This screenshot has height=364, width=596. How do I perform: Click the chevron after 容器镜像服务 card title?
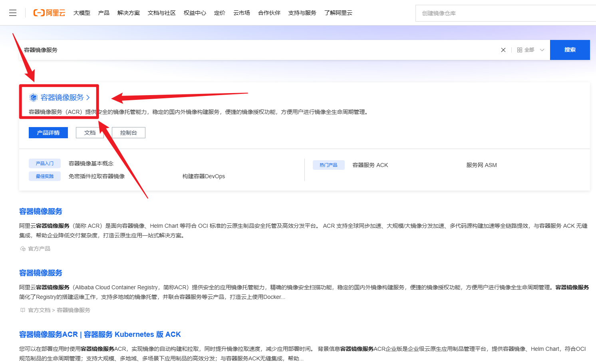(x=88, y=97)
